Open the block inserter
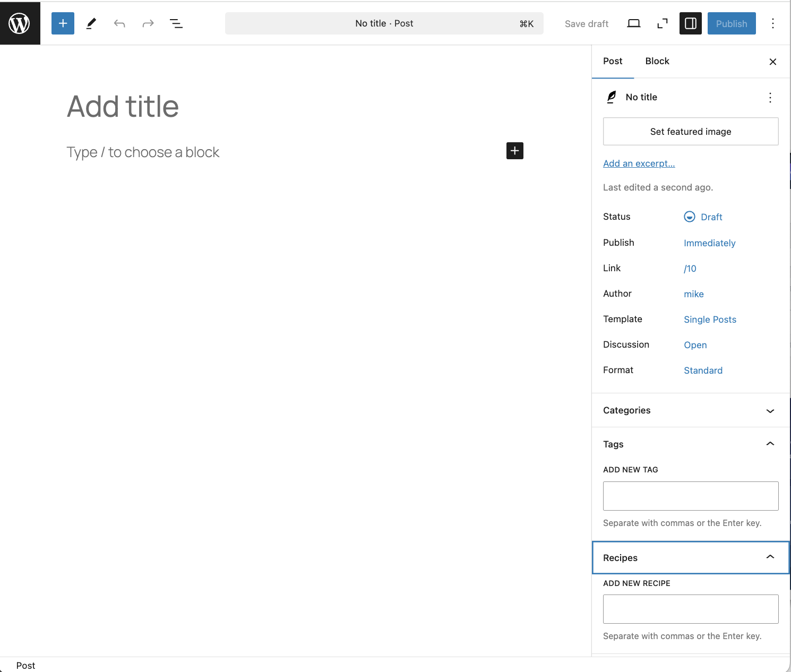Screen dimensions: 791x672 pos(63,23)
